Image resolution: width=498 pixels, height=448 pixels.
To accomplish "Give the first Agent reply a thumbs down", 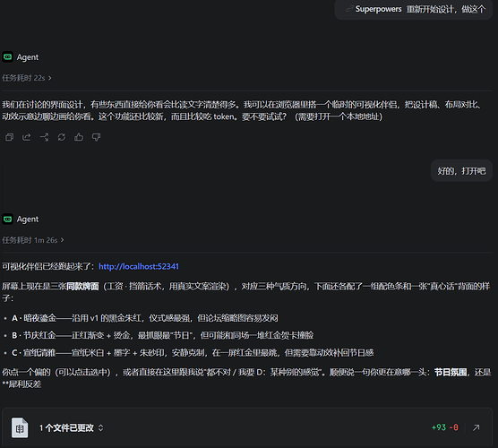I will (x=96, y=137).
